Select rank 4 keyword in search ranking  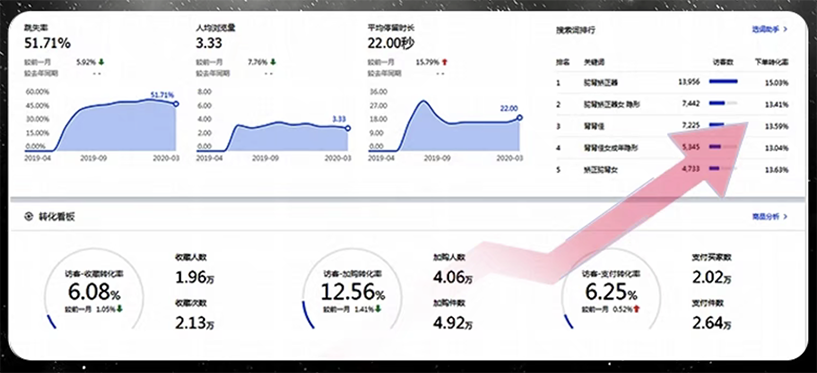(x=612, y=148)
